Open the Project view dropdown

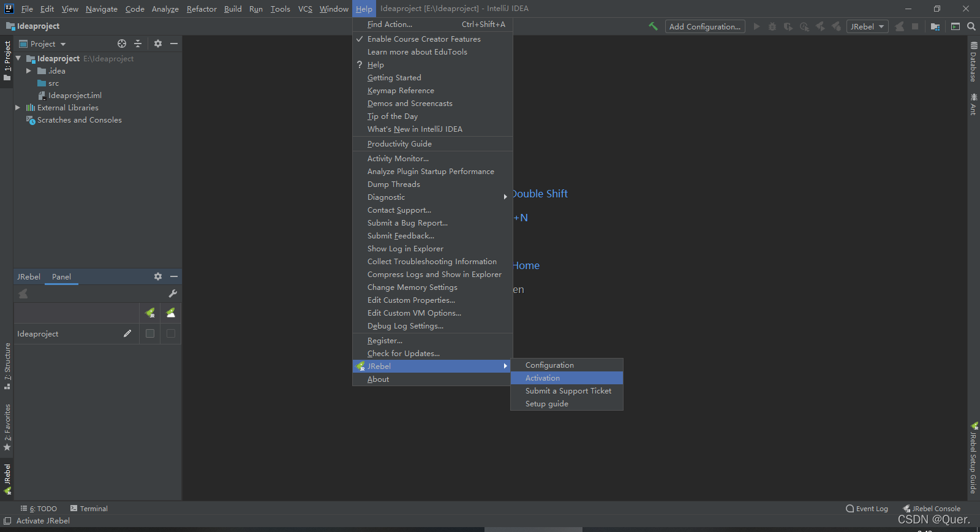[x=42, y=44]
